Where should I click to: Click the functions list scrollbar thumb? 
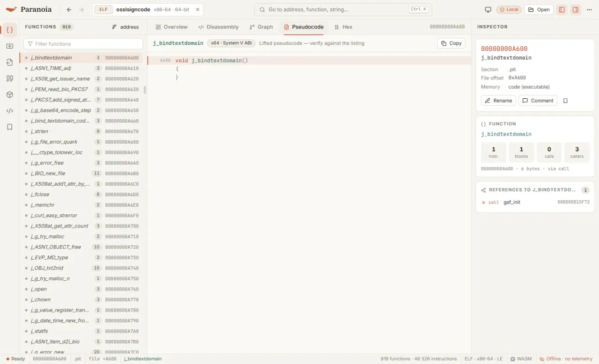pos(145,90)
